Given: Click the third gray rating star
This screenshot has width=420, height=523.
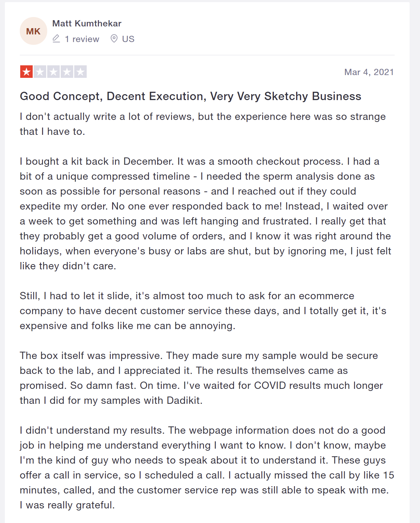Looking at the screenshot, I should point(53,72).
